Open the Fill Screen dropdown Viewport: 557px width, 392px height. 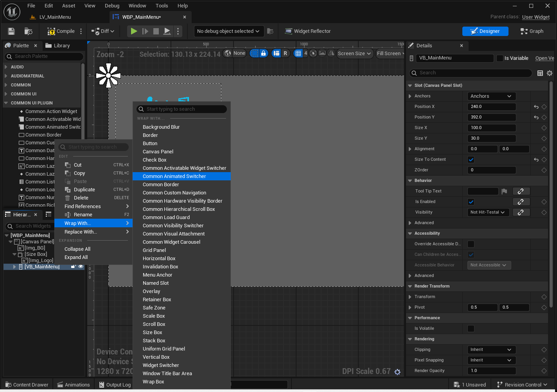(x=390, y=54)
